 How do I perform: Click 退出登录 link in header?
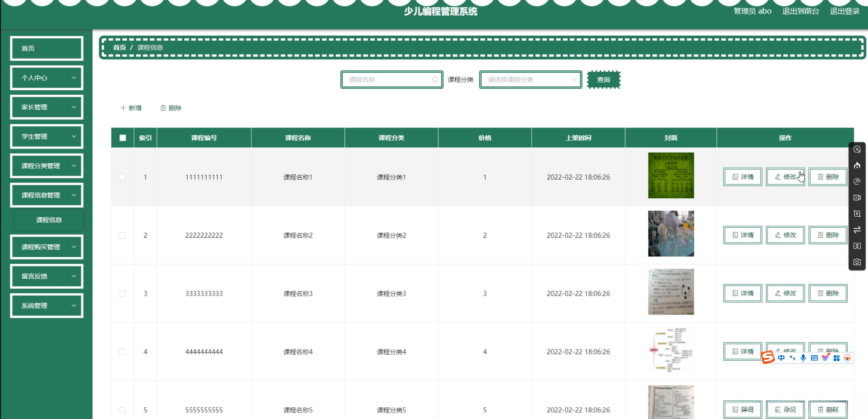(844, 11)
